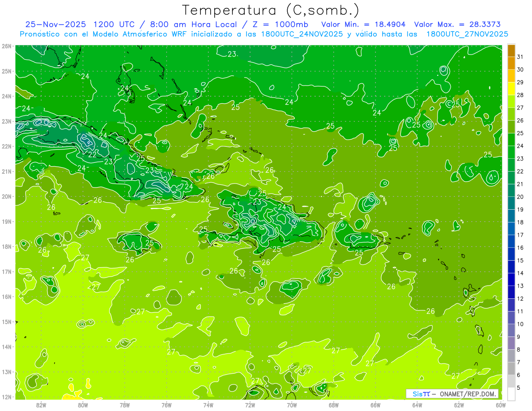Click the dark blue colorbar band between 12 and 13

(x=511, y=292)
